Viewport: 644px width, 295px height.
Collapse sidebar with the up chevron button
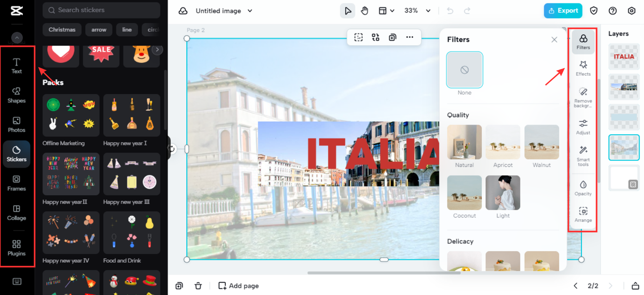click(x=17, y=37)
